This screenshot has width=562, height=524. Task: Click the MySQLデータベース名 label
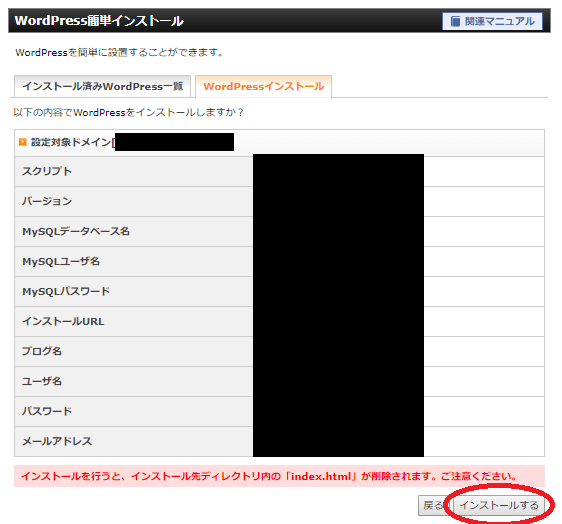coord(76,231)
